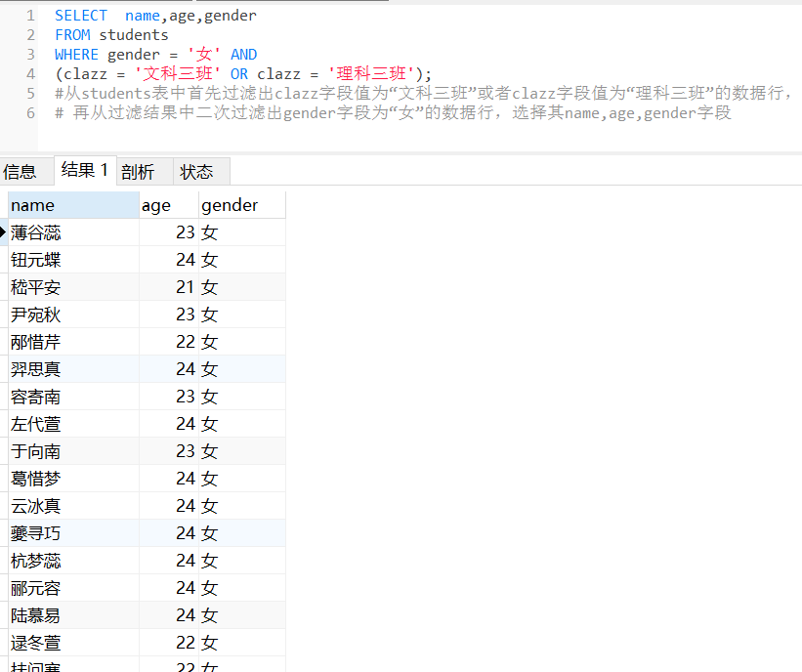Click age 24 in the 钮元蝶 row
The height and width of the screenshot is (672, 802).
click(x=169, y=260)
